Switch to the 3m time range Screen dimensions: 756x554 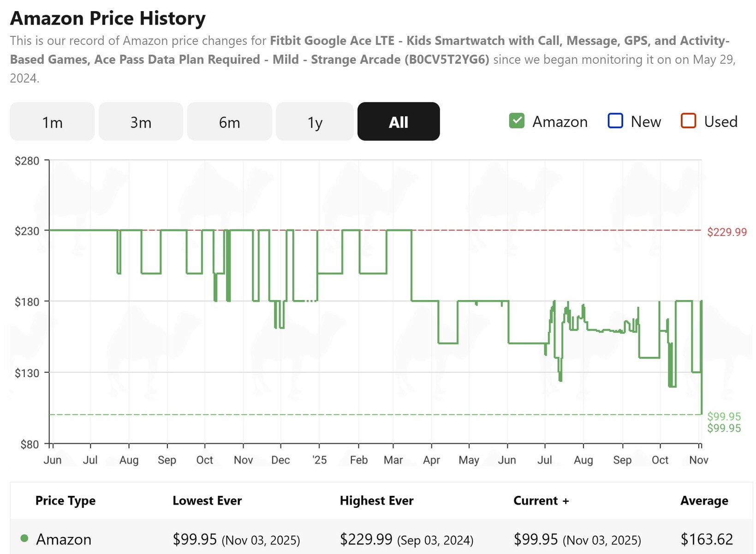coord(141,122)
